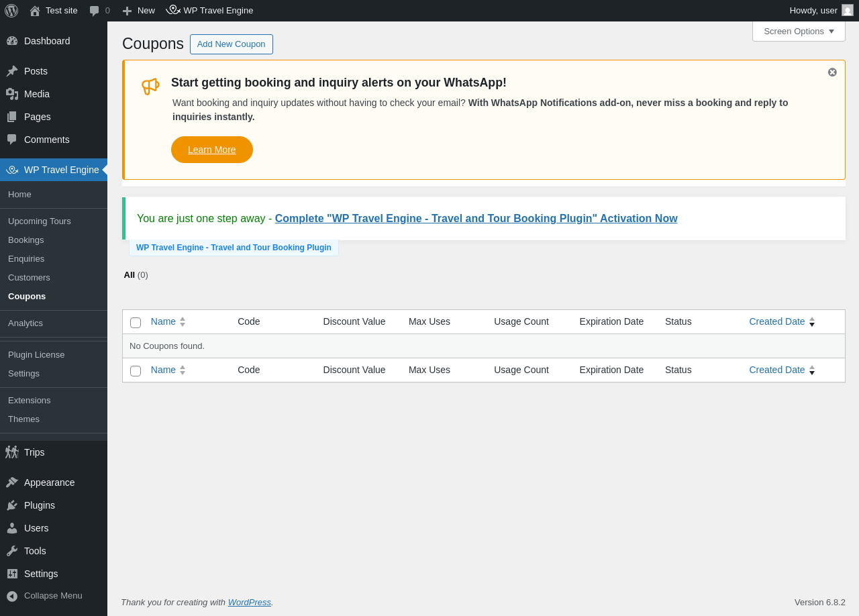Click the Dashboard gauge icon
859x616 pixels.
[12, 41]
